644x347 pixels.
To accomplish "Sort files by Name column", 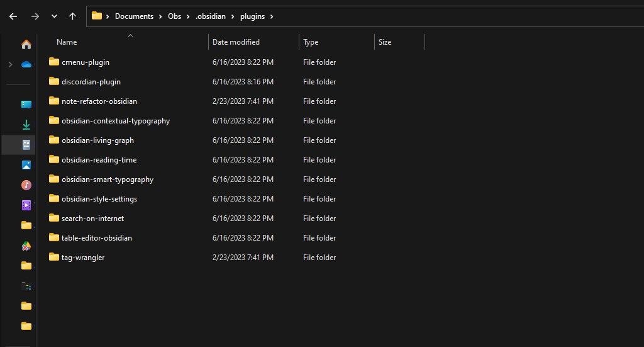I will pyautogui.click(x=67, y=42).
